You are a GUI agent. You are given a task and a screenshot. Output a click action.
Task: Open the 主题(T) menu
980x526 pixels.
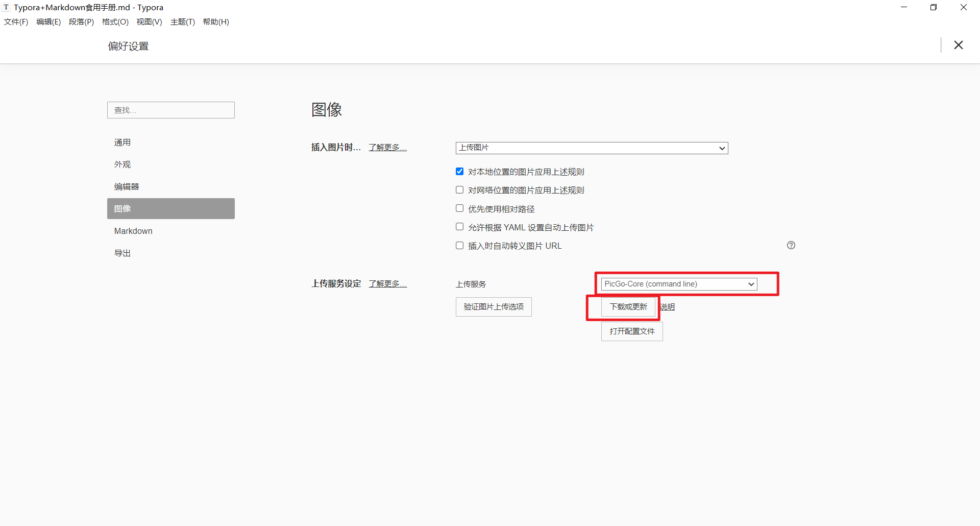pos(183,22)
